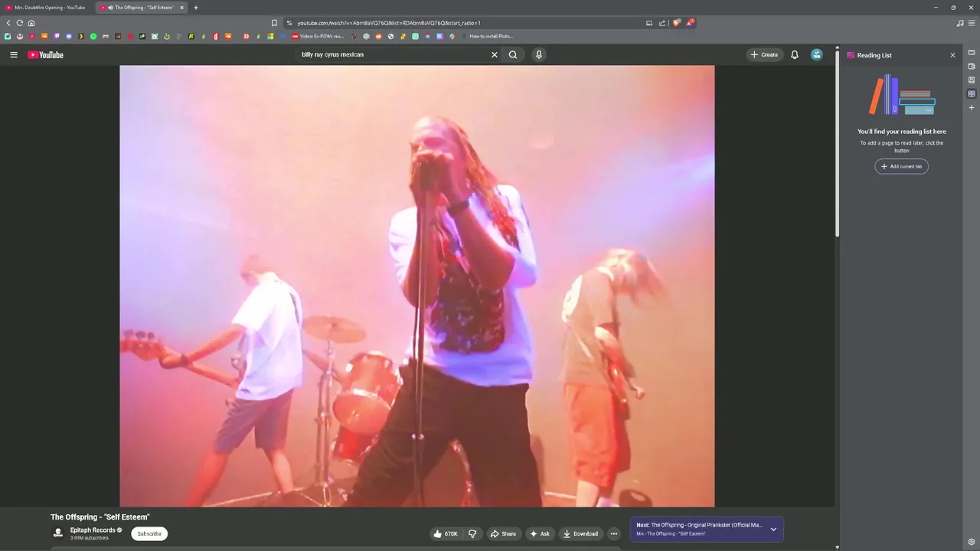Open the music note media control
The height and width of the screenshot is (551, 980).
click(960, 23)
